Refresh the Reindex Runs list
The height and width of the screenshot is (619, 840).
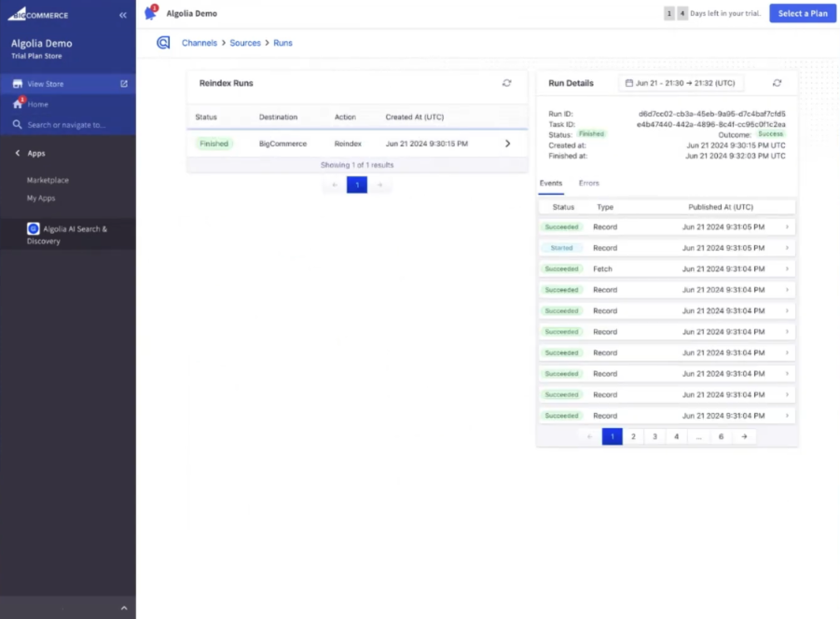507,83
